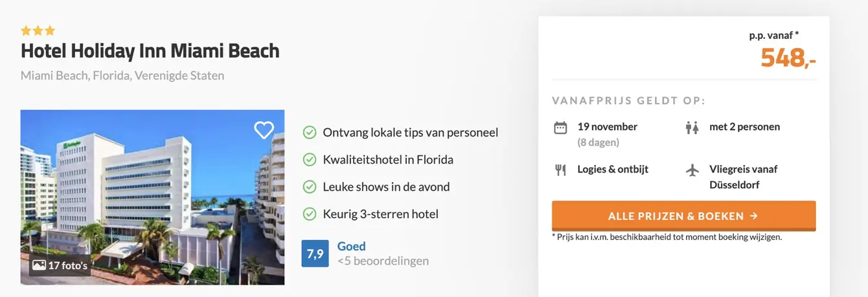Open the Hotel Holiday Inn Miami Beach title
This screenshot has height=297, width=868.
tap(150, 51)
